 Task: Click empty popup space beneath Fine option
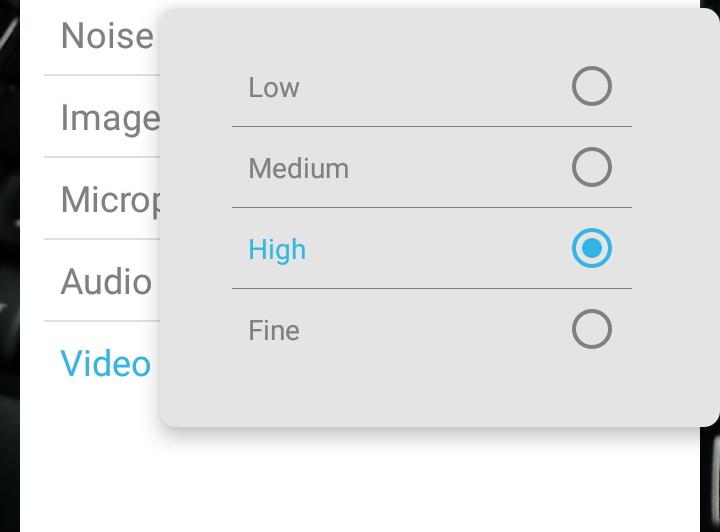(x=430, y=390)
